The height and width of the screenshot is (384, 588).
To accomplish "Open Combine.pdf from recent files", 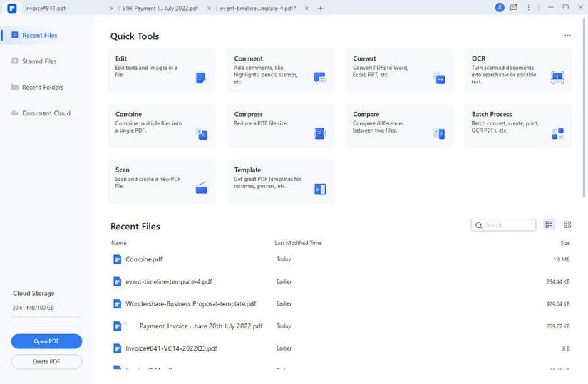I will pos(144,259).
